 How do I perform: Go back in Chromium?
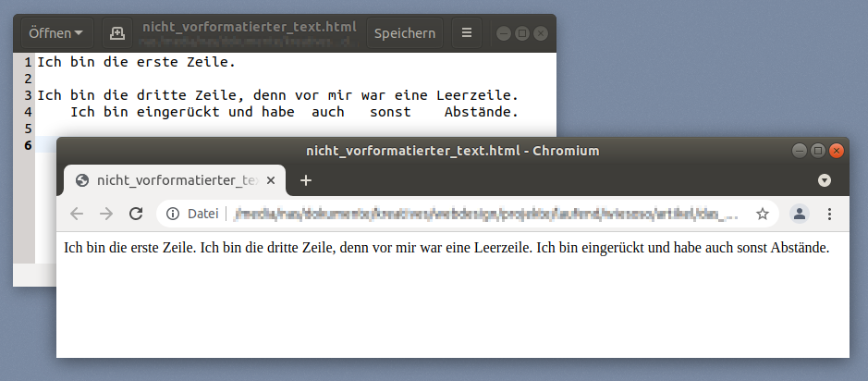coord(77,214)
